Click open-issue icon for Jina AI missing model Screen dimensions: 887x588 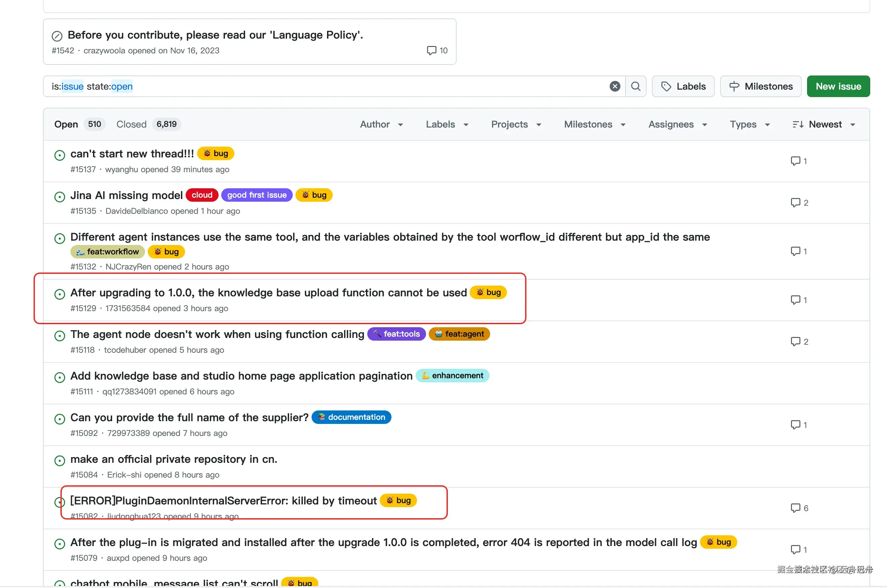[60, 196]
